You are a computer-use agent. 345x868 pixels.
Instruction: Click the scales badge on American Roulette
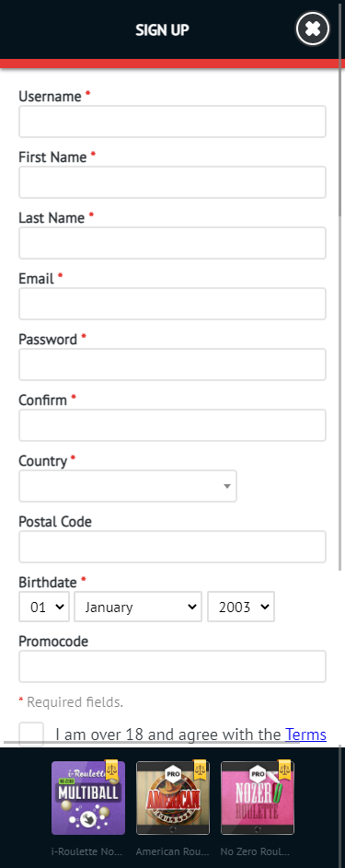tap(200, 769)
